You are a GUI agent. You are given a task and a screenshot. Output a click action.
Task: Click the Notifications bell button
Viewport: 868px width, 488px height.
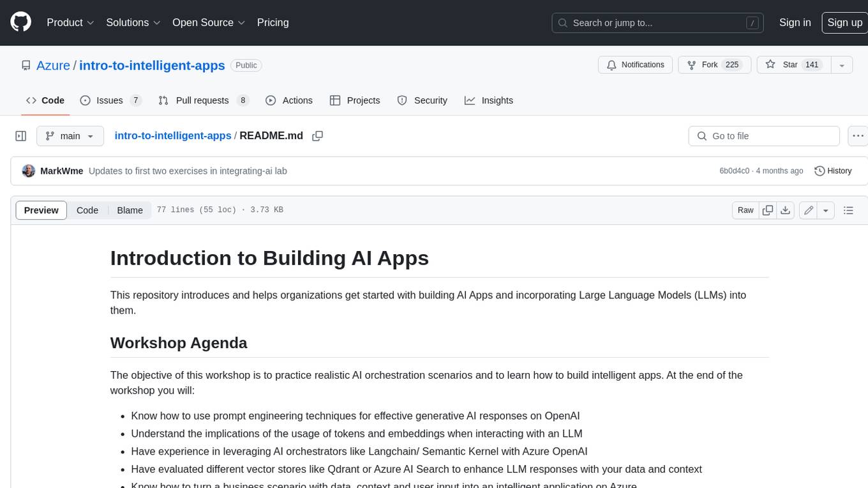(635, 65)
